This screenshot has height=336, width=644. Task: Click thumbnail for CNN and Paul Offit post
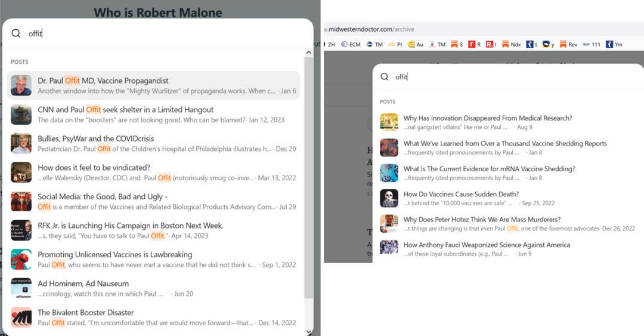(21, 115)
